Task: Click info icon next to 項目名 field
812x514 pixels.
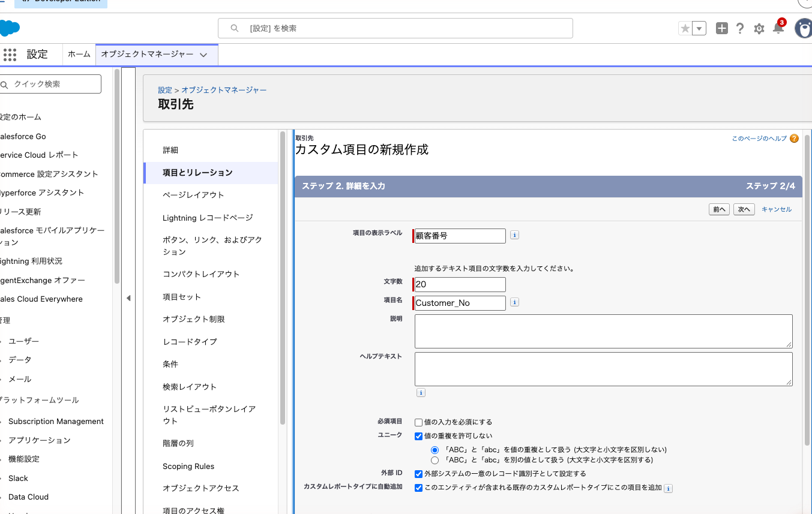Action: tap(514, 302)
